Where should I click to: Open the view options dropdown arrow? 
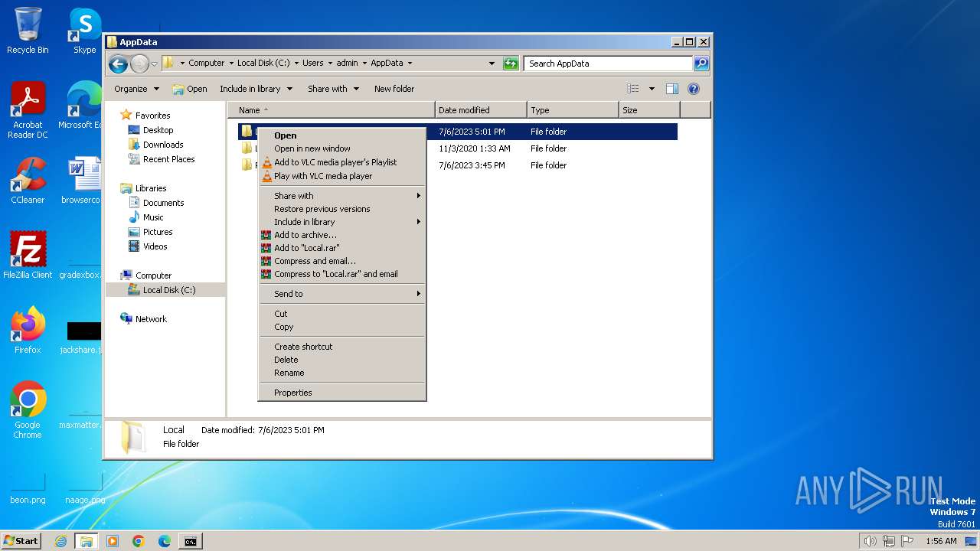click(652, 89)
